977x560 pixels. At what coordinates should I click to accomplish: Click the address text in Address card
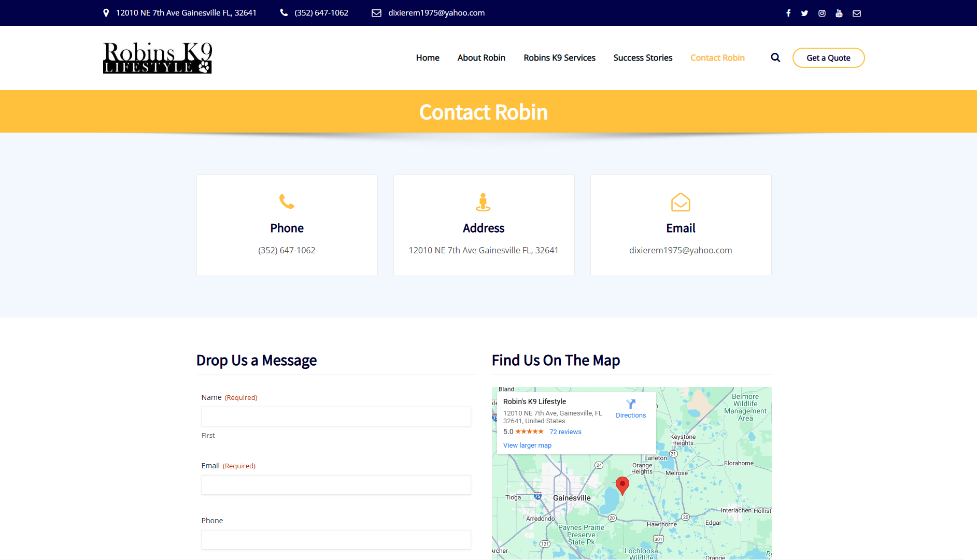click(x=484, y=250)
